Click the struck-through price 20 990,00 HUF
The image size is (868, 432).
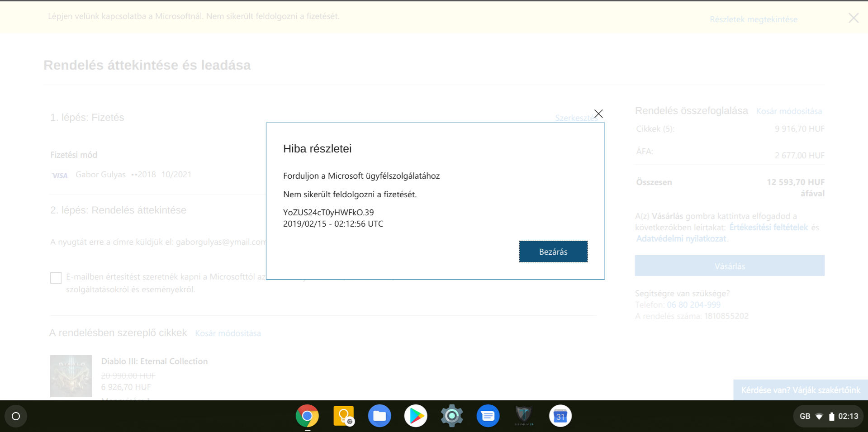128,376
